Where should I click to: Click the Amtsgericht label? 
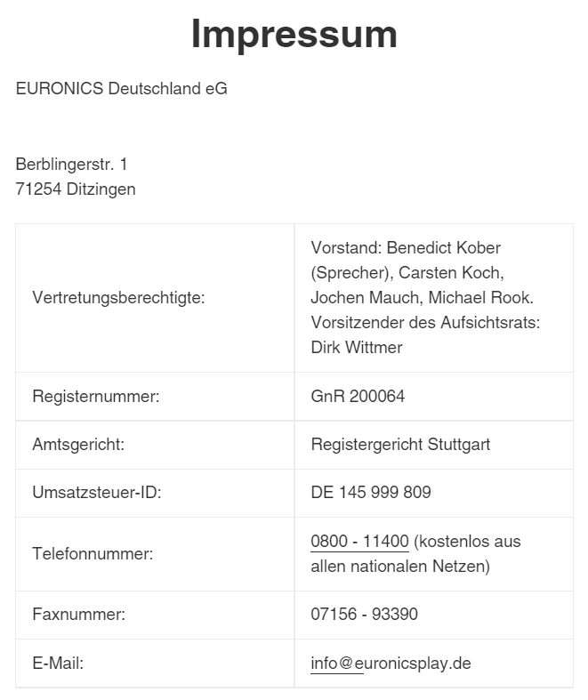[x=78, y=445]
